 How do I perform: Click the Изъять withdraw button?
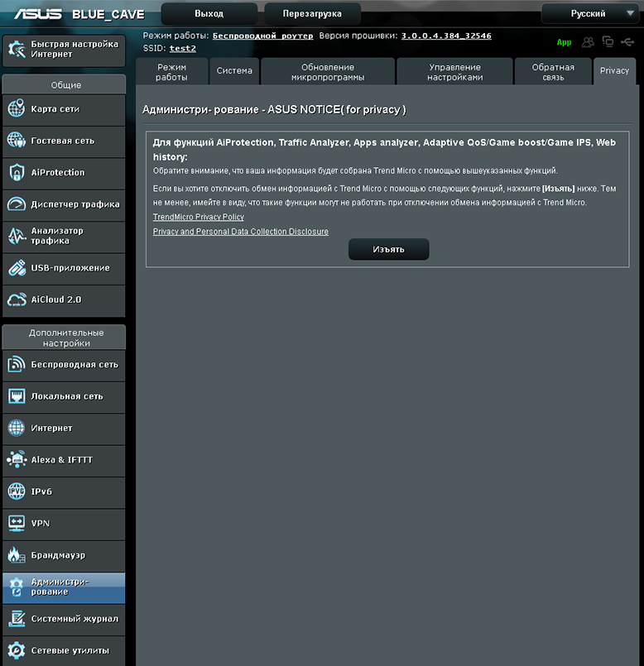click(388, 249)
